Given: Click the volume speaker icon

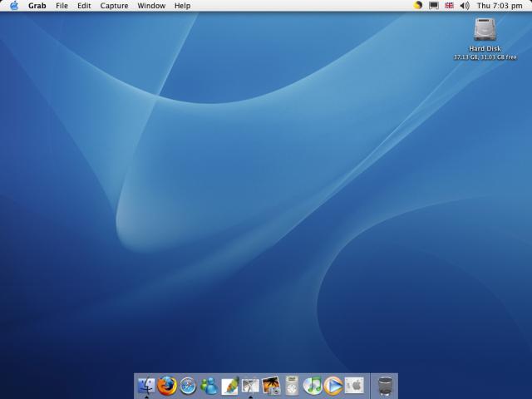Looking at the screenshot, I should [x=465, y=6].
